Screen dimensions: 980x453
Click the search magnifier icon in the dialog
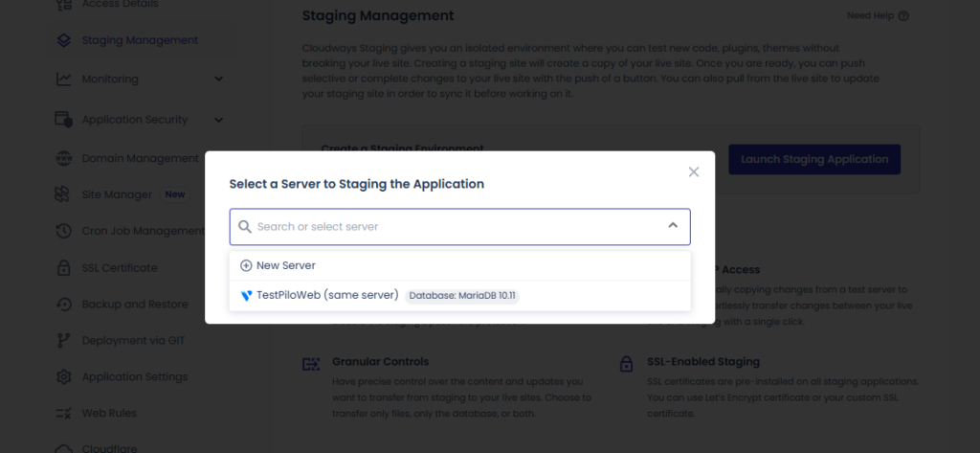245,226
